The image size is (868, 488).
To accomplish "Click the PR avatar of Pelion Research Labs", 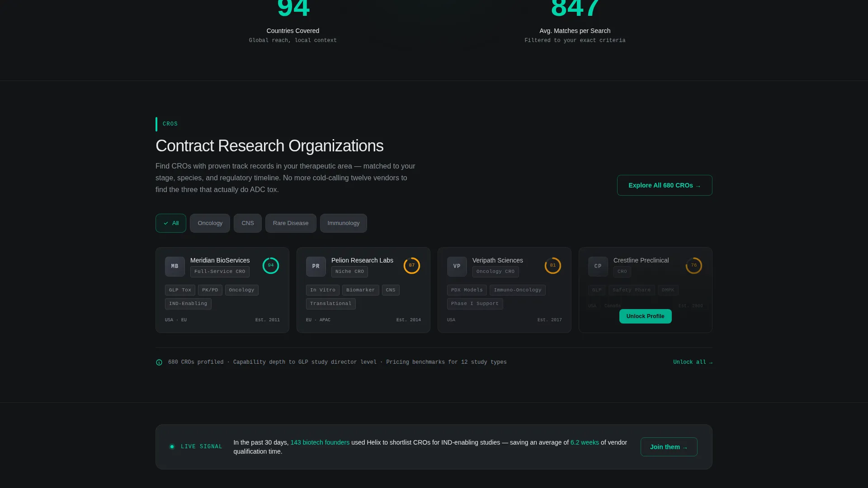I will [x=316, y=267].
